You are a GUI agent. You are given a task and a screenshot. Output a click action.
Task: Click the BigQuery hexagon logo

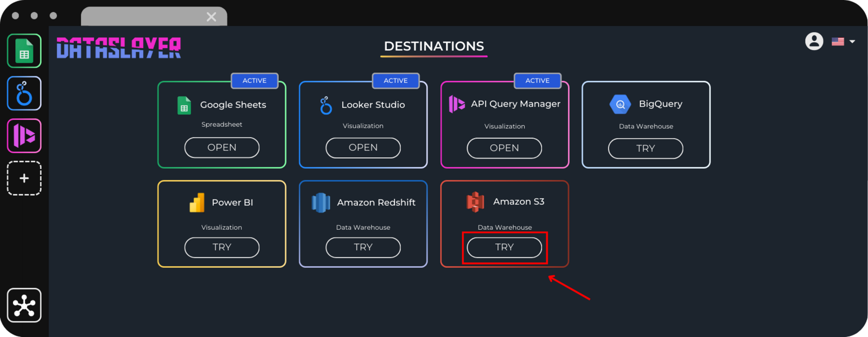click(620, 104)
